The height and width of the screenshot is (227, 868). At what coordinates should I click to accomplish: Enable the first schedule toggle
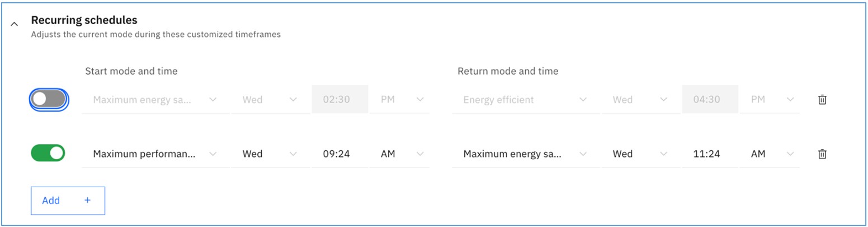click(x=48, y=99)
